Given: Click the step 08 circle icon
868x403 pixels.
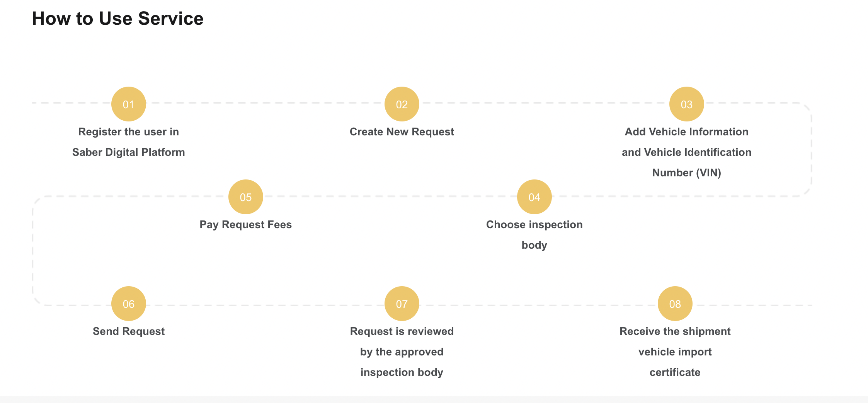Looking at the screenshot, I should (x=675, y=304).
